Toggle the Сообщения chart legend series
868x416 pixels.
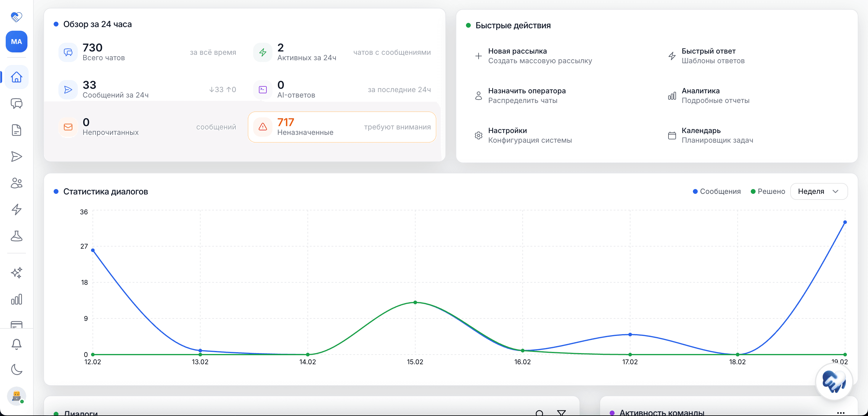(716, 191)
